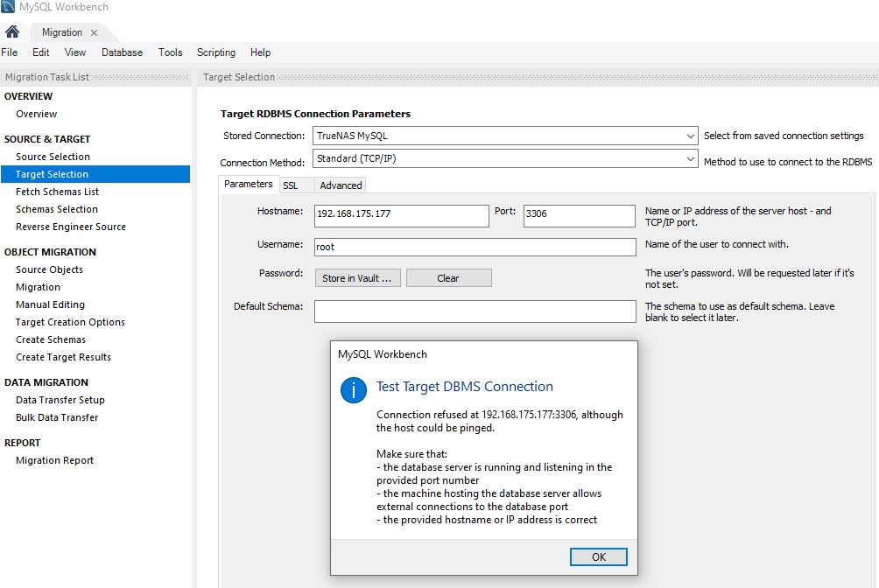Select Migration step under Object Migration
This screenshot has height=588, width=879.
[38, 287]
